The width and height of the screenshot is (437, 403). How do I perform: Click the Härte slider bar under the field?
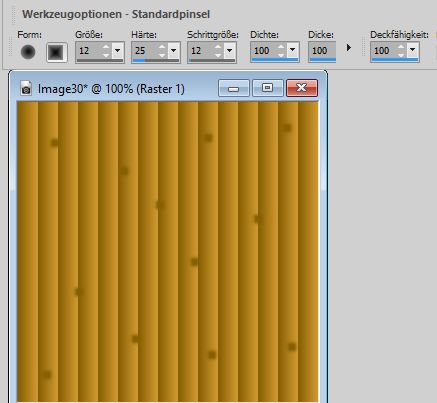(x=156, y=61)
